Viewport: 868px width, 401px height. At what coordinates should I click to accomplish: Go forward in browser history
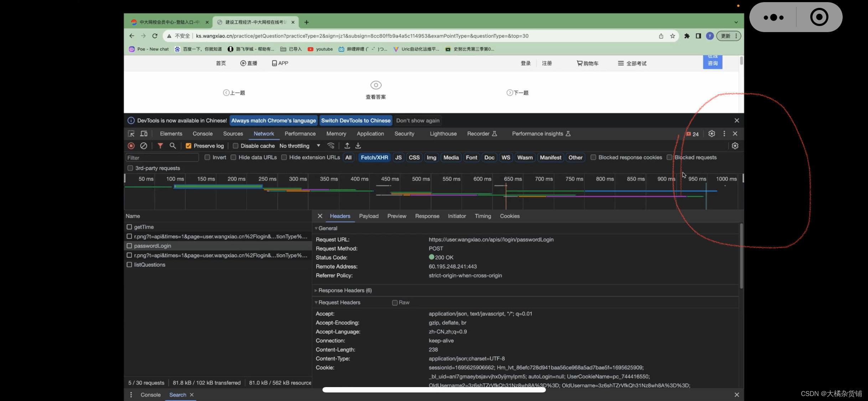(x=143, y=36)
